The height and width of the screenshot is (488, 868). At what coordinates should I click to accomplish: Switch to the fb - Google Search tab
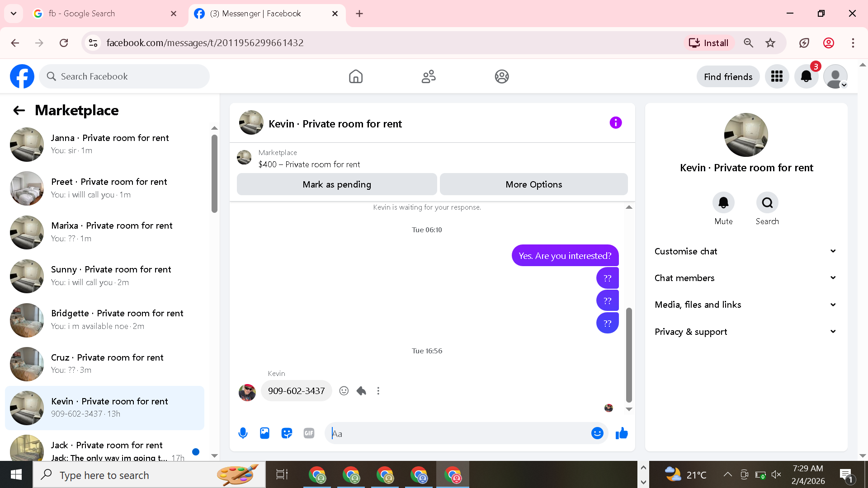(90, 14)
